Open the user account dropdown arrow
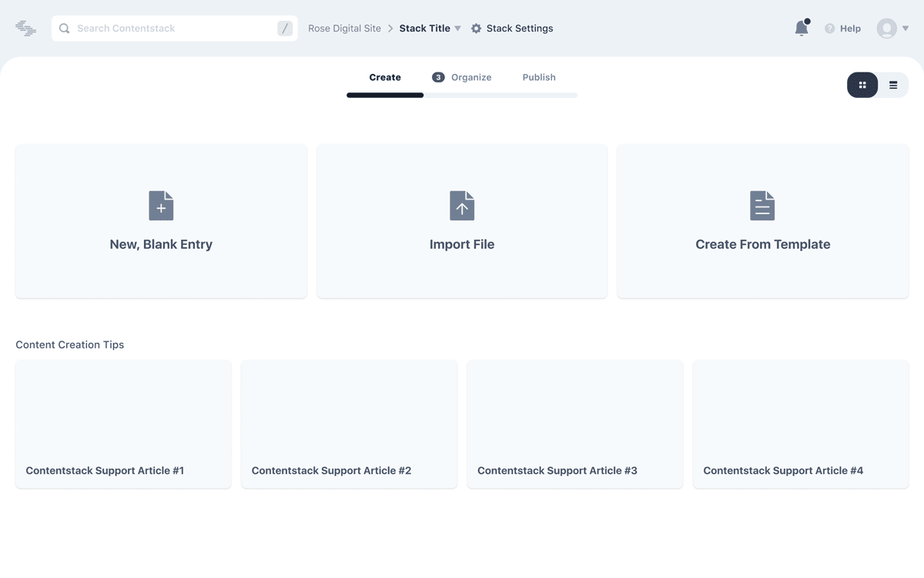The height and width of the screenshot is (578, 924). 906,29
